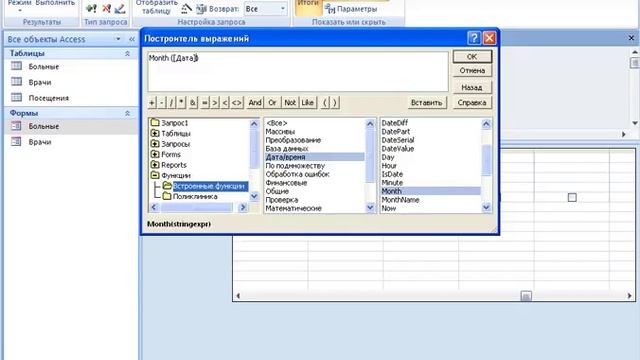Collapse the Таблицы group

(x=127, y=53)
